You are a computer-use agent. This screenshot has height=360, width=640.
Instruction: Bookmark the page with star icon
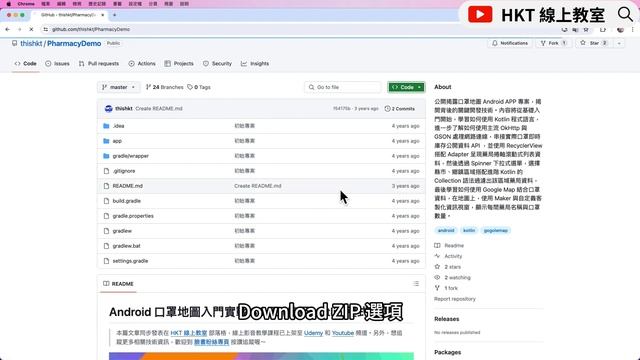pyautogui.click(x=586, y=29)
